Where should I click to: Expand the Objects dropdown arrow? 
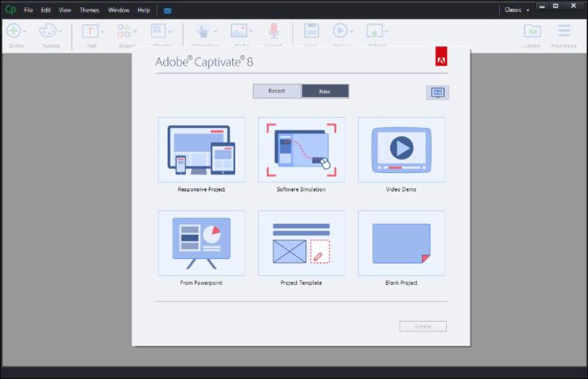[170, 32]
